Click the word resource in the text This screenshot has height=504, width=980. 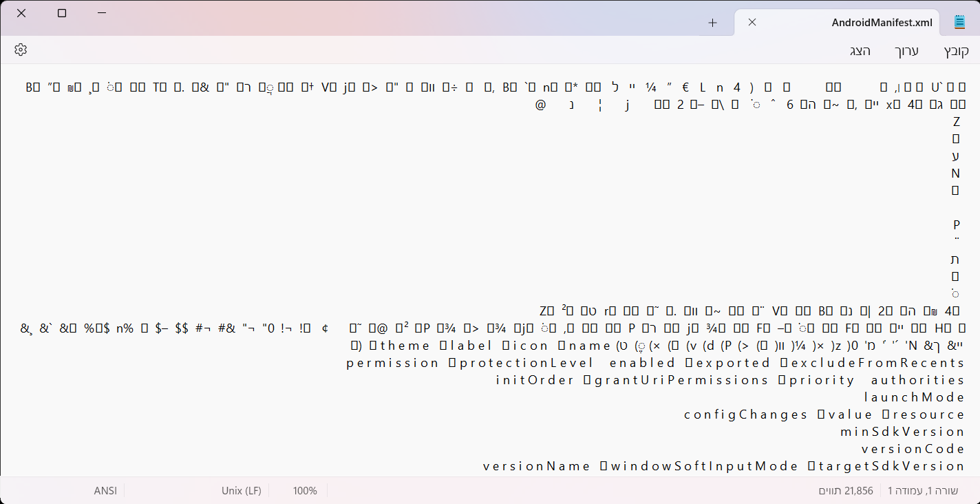tap(929, 414)
